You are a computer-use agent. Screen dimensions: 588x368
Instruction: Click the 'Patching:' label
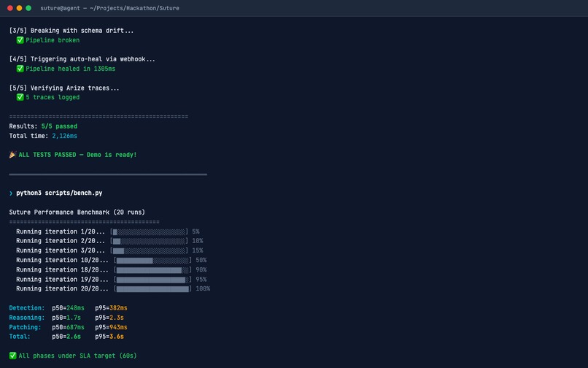point(25,327)
